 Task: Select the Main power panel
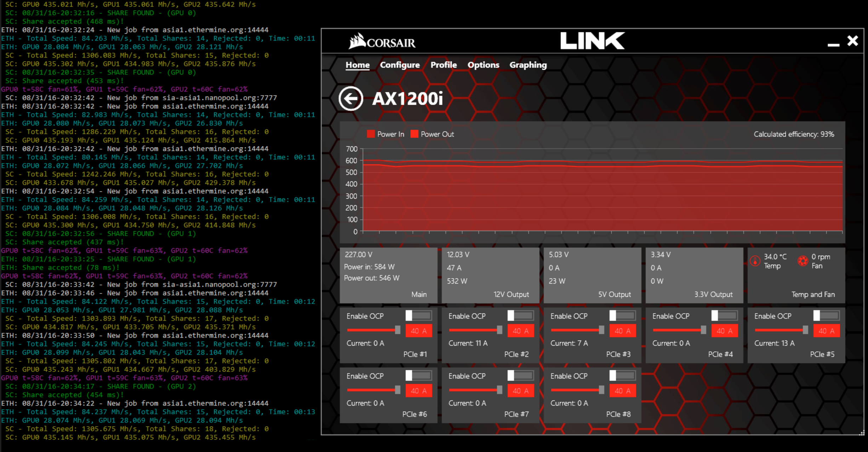point(388,275)
